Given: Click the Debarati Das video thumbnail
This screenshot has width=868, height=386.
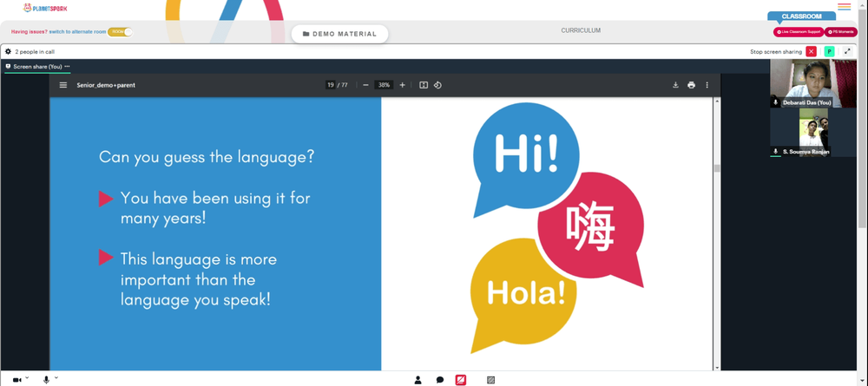Looking at the screenshot, I should 813,83.
